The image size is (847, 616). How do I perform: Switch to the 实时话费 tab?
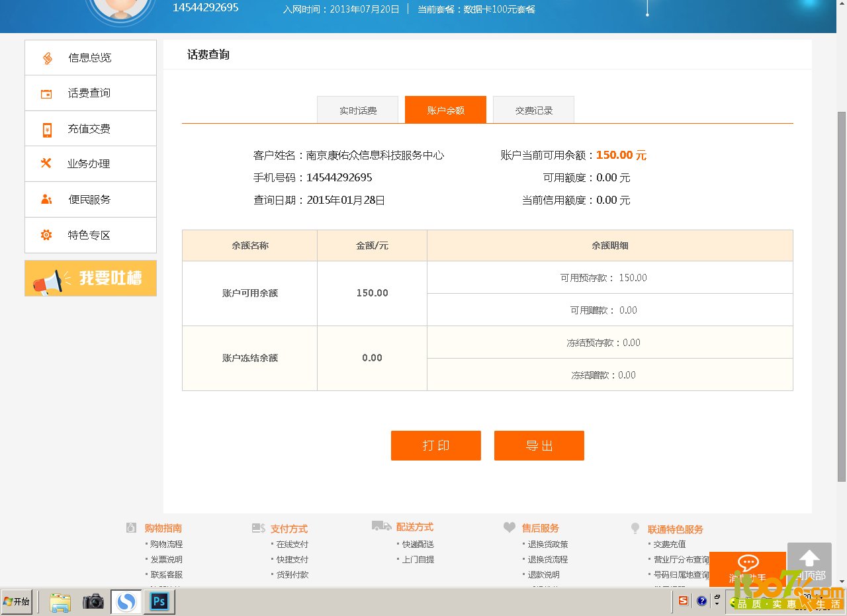[358, 110]
